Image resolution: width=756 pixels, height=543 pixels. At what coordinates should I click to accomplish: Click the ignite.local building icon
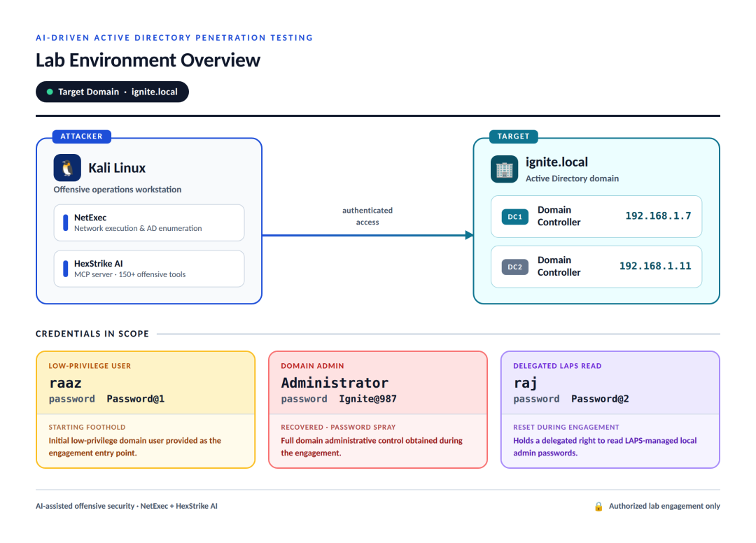click(504, 169)
